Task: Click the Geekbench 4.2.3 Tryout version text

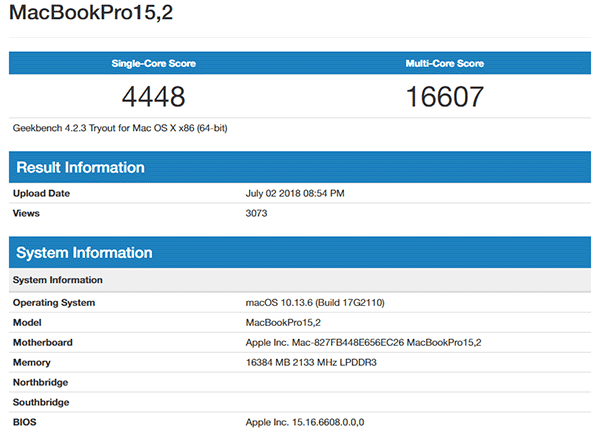Action: (126, 128)
